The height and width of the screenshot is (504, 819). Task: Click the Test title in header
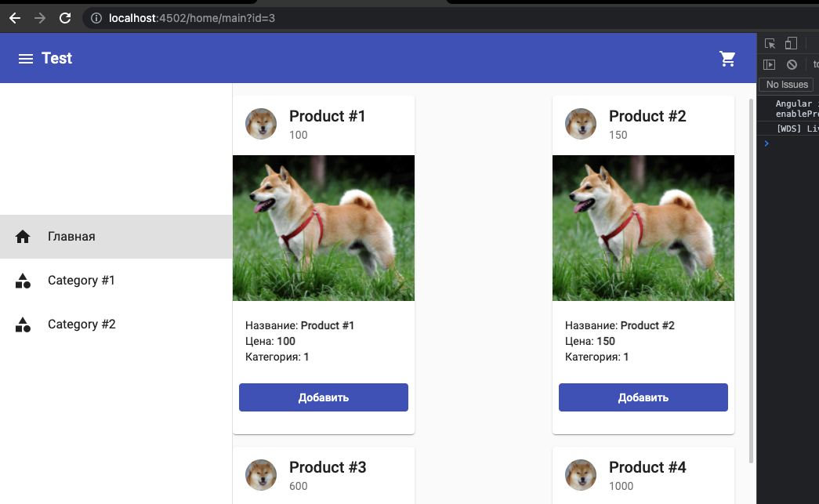coord(56,59)
